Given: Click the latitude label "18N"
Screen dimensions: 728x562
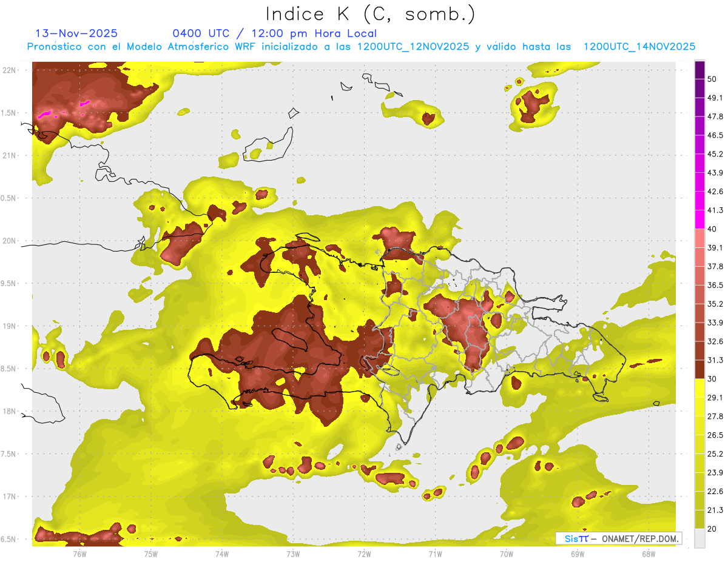Looking at the screenshot, I should (9, 411).
